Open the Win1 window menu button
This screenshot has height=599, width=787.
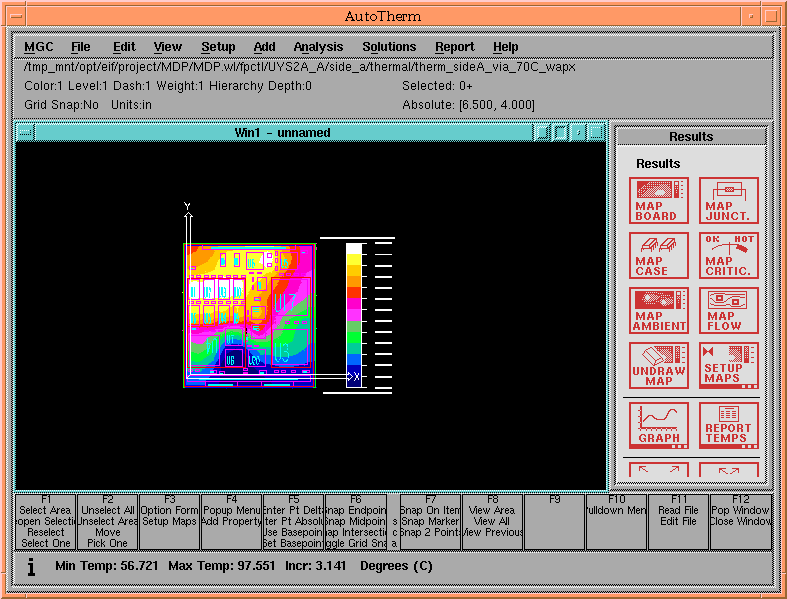25,133
